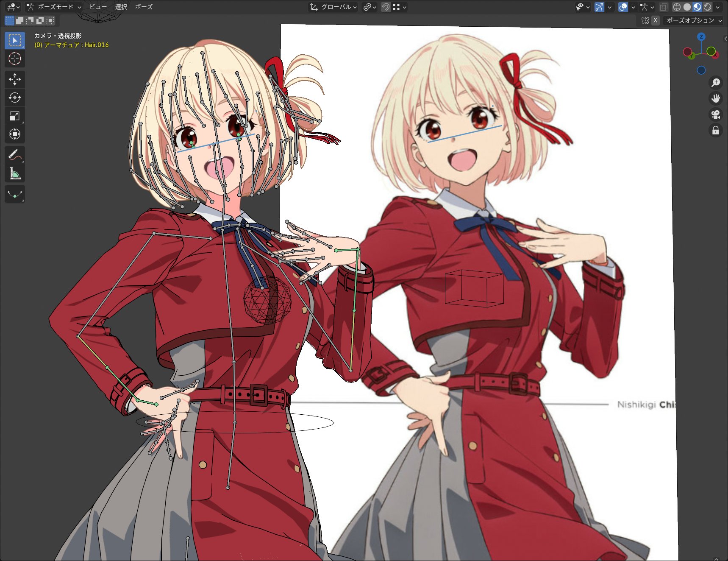Image resolution: width=728 pixels, height=561 pixels.
Task: Open the shading options dropdown
Action: click(x=717, y=7)
